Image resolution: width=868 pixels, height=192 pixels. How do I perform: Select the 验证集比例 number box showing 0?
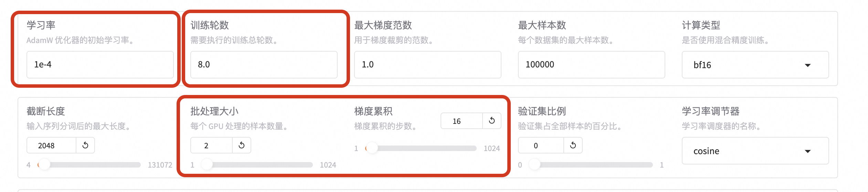(541, 145)
